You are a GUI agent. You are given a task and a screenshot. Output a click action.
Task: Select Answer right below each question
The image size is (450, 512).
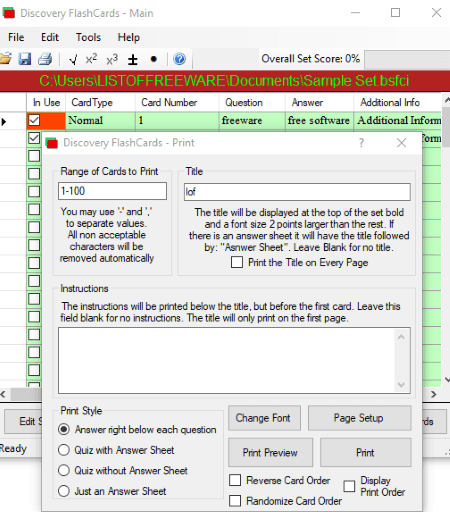(64, 429)
